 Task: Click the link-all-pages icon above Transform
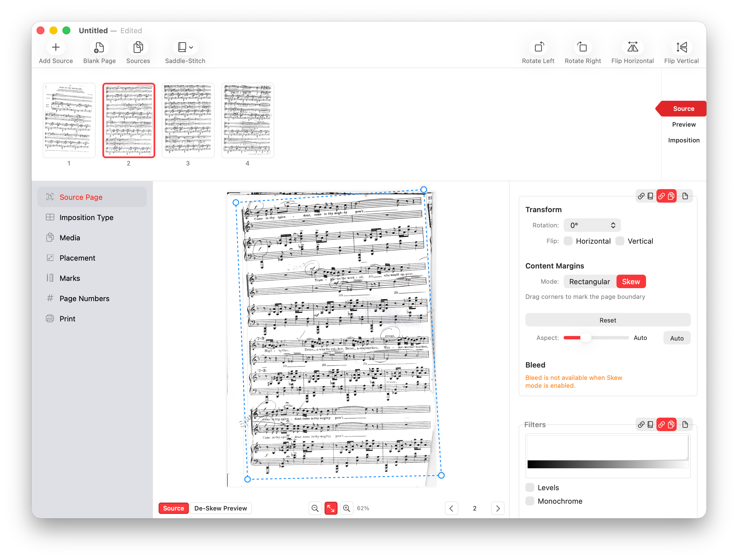(641, 196)
